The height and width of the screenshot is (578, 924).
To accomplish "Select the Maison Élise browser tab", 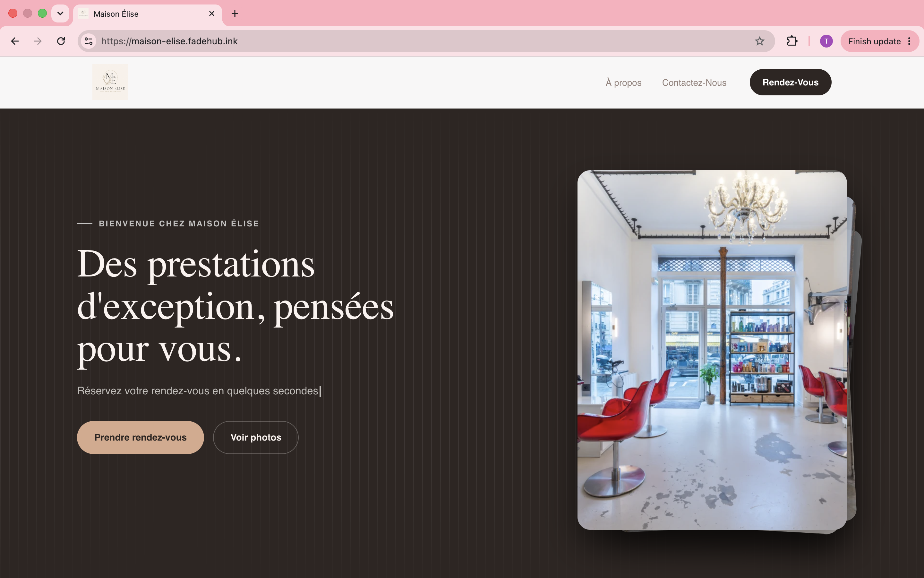I will (147, 14).
